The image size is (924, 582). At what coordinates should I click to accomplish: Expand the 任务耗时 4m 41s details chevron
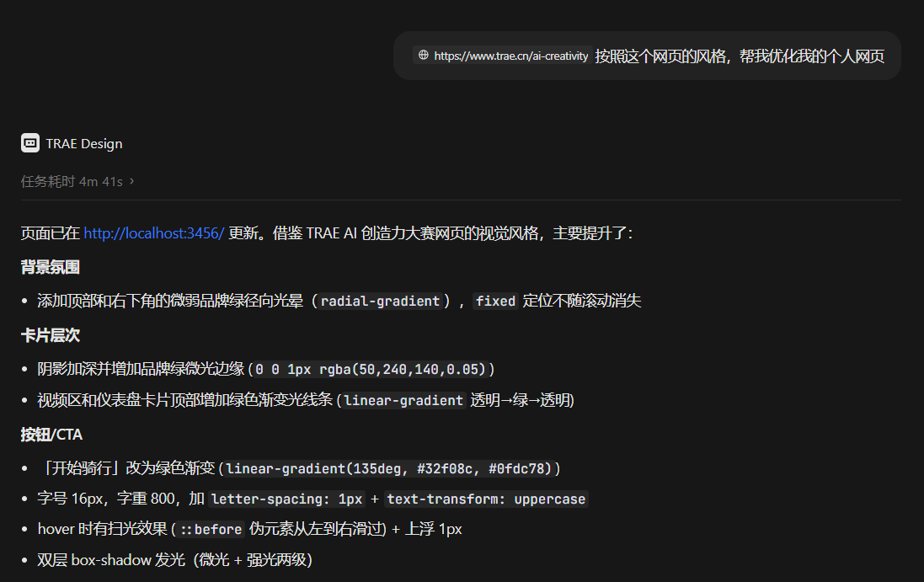pyautogui.click(x=132, y=181)
